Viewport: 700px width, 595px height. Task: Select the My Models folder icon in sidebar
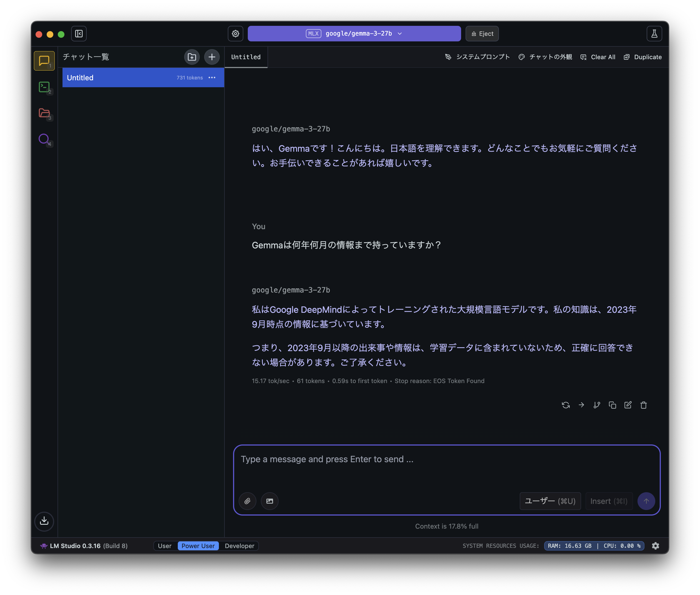click(x=44, y=114)
